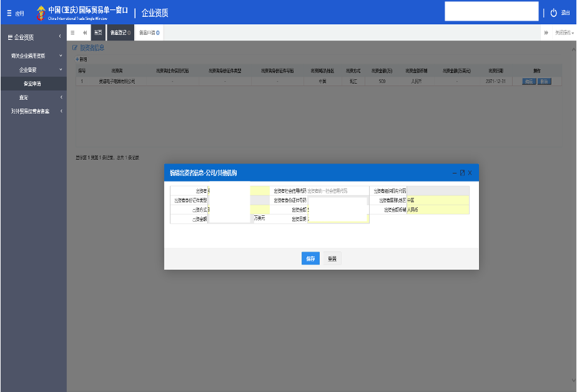Click the sidebar toggle icon in tab bar

click(x=72, y=32)
